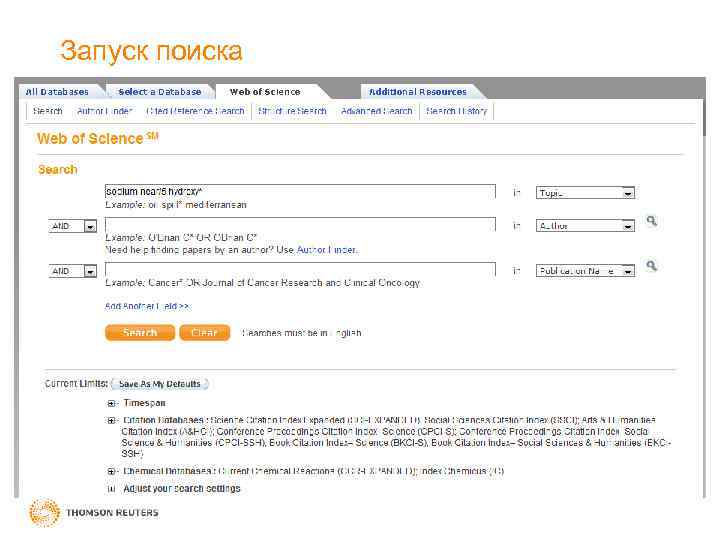
Task: Click the 'Current Limits:' label
Action: tap(76, 383)
